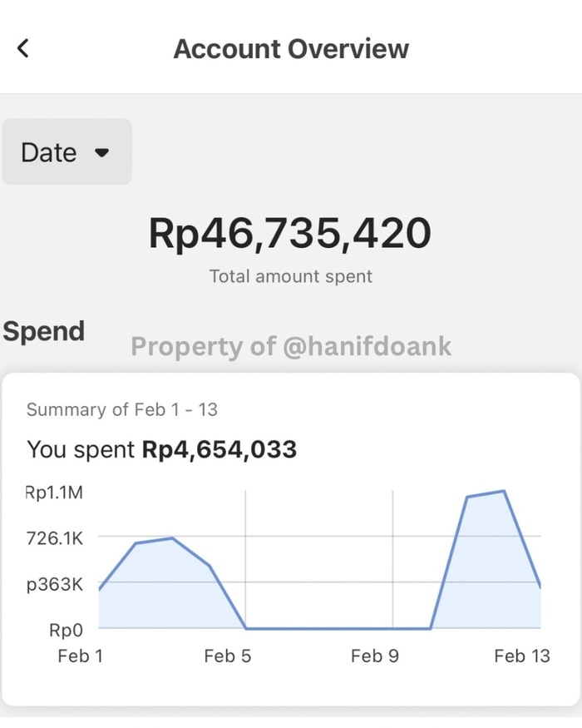
Task: Tap the Feb 1 axis label
Action: coord(81,656)
